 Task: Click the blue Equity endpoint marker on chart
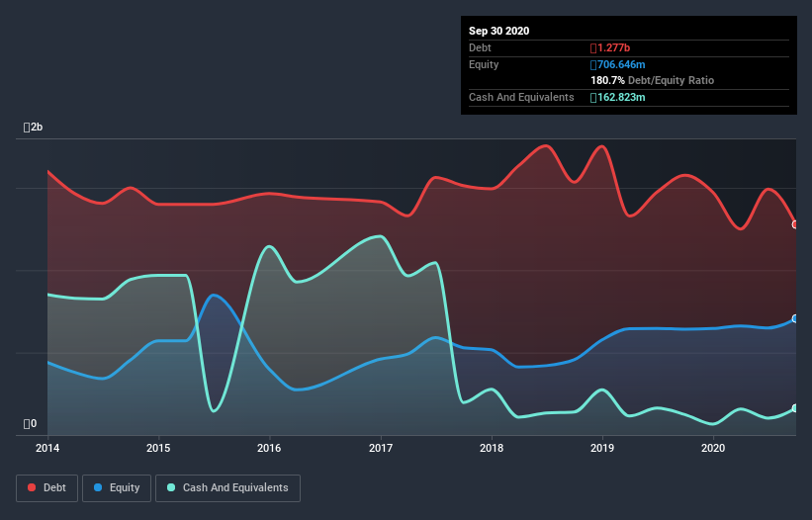795,318
